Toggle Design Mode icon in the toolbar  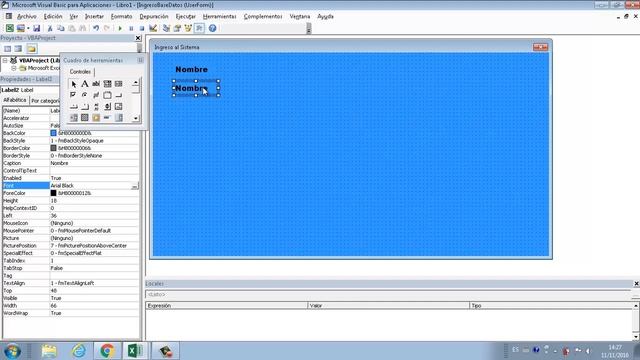pos(153,28)
